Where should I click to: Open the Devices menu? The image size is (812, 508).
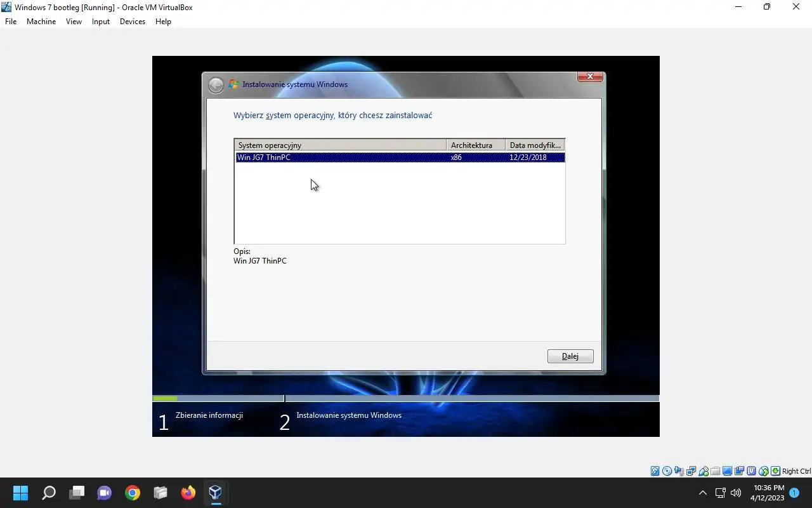click(133, 22)
